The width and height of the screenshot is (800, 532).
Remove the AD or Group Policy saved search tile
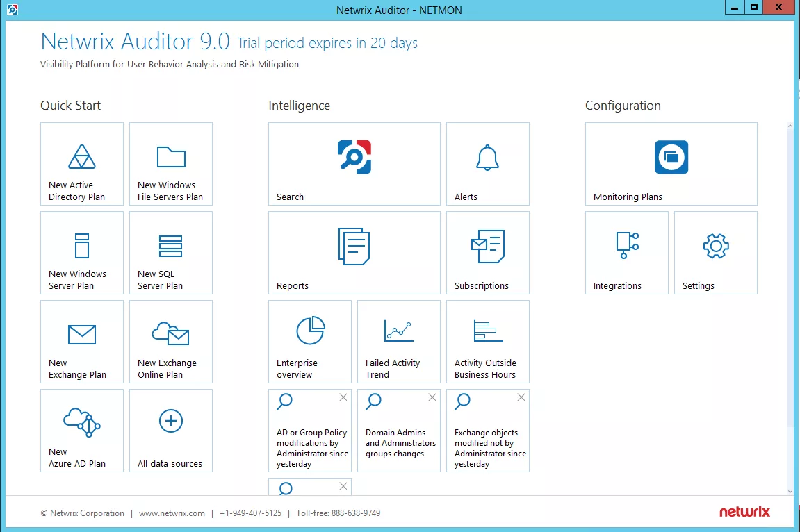click(x=343, y=397)
